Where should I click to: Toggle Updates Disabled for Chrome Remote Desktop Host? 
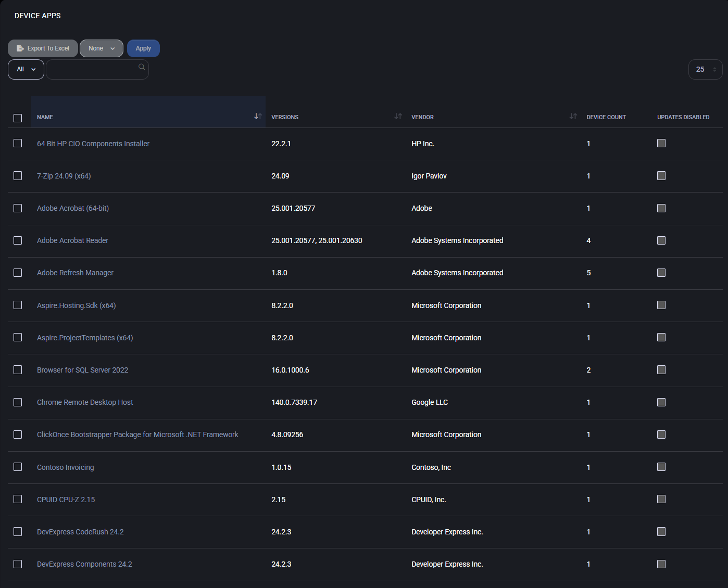(661, 402)
